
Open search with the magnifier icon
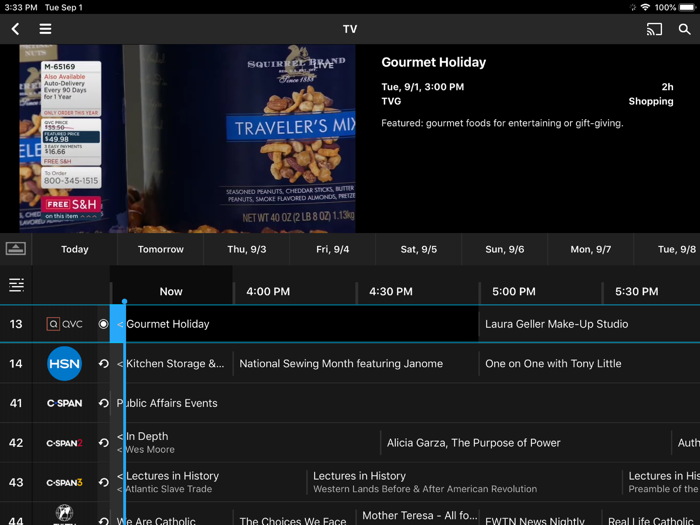point(684,29)
